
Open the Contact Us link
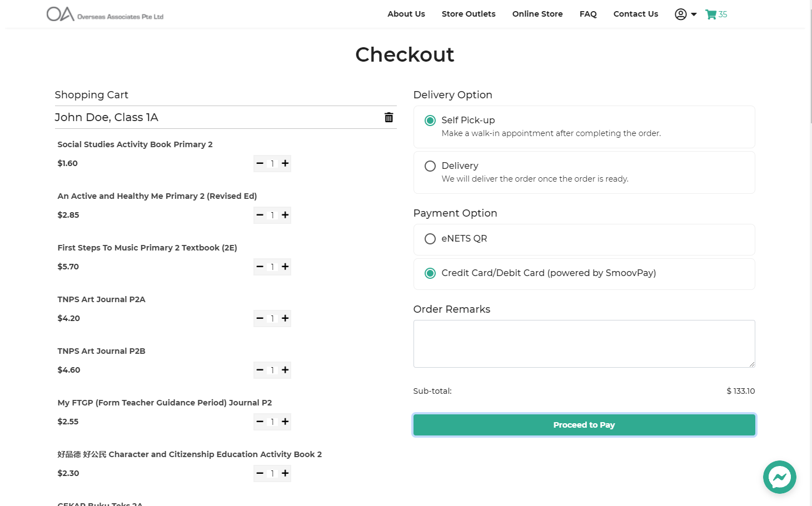pyautogui.click(x=635, y=14)
